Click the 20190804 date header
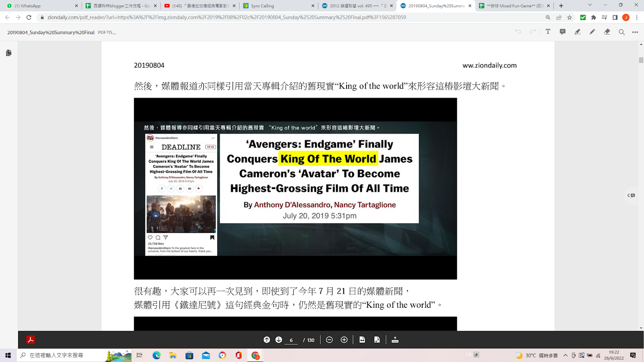Screen dimensions: 644x362 149,65
